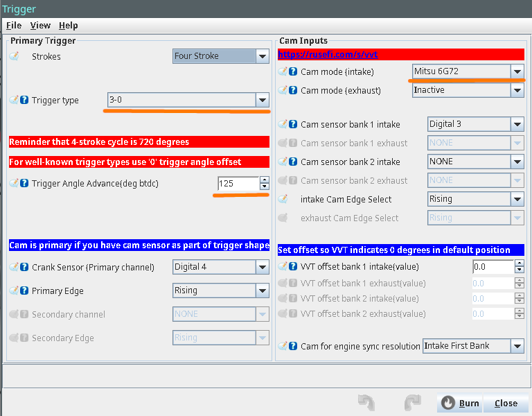
Task: Click the help icon next to Trigger type
Action: tap(24, 101)
